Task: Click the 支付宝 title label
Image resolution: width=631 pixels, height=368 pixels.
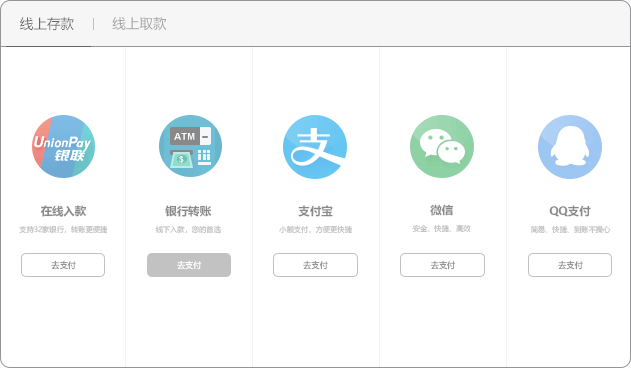Action: 315,211
